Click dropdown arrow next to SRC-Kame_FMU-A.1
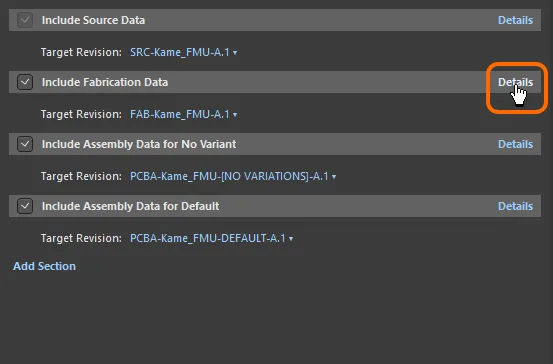Screen dimensions: 553x364 click(x=235, y=53)
